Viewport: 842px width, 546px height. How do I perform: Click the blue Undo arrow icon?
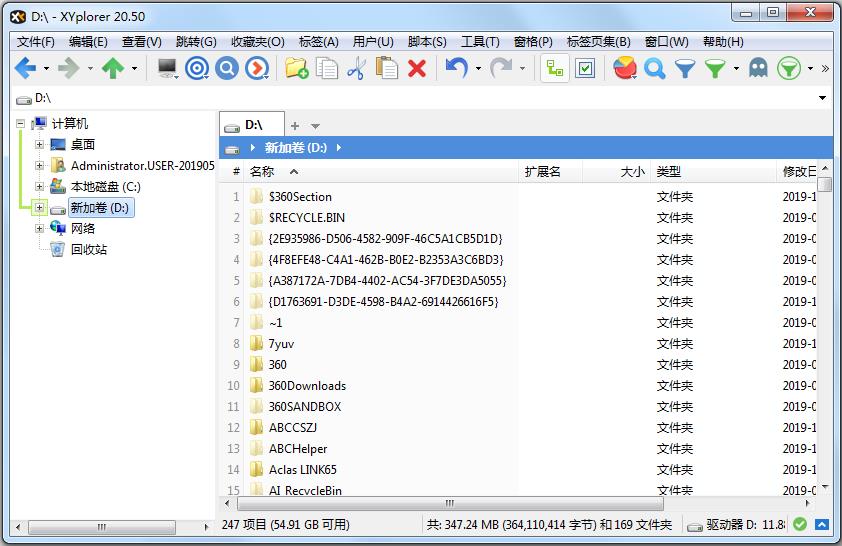point(456,68)
